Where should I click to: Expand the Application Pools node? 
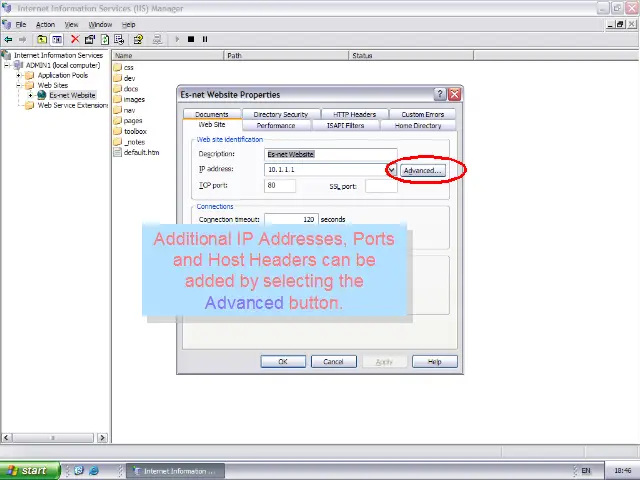point(18,76)
